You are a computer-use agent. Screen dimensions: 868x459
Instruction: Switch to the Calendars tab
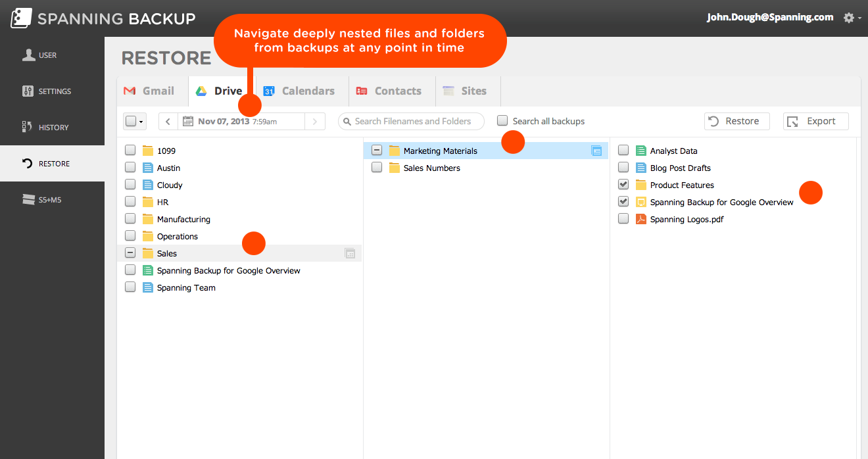click(302, 91)
